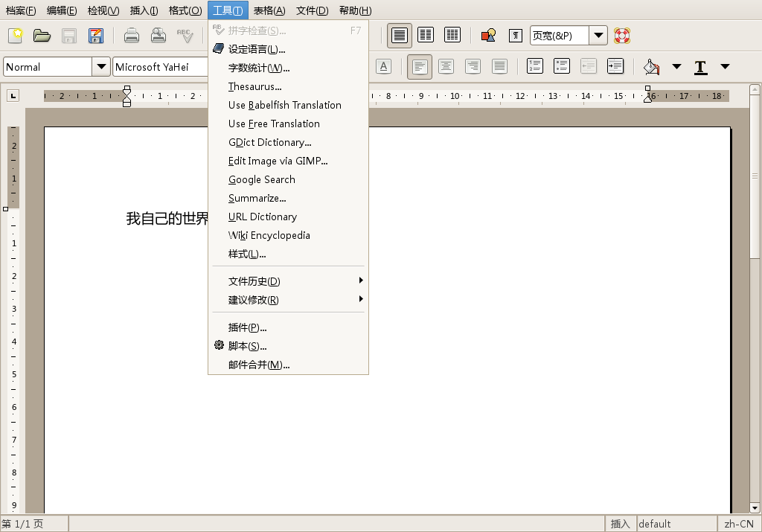Select Google Search menu item
This screenshot has width=762, height=532.
pos(288,179)
